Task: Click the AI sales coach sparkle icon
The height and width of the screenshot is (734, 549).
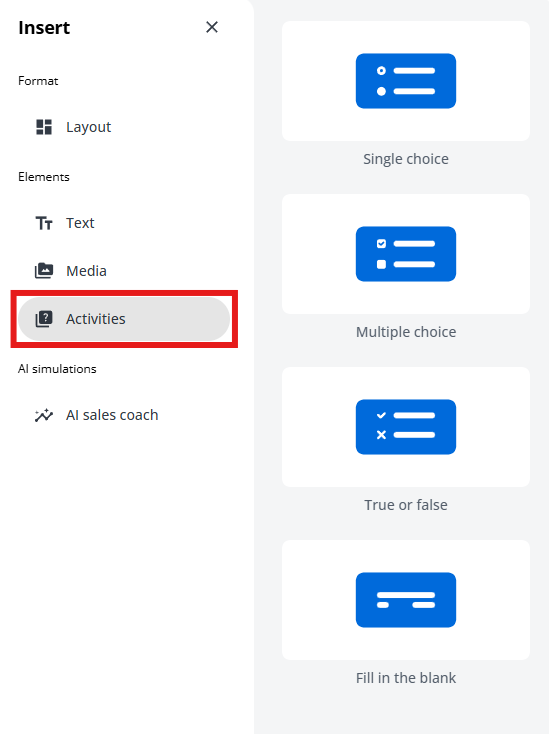Action: coord(44,415)
